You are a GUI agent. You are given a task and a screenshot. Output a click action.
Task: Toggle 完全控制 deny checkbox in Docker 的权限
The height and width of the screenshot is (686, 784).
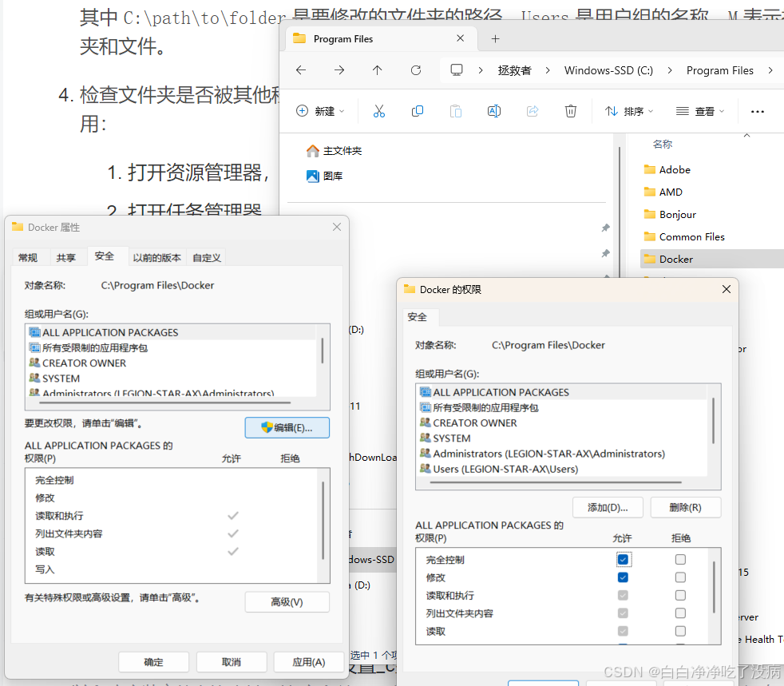(680, 560)
